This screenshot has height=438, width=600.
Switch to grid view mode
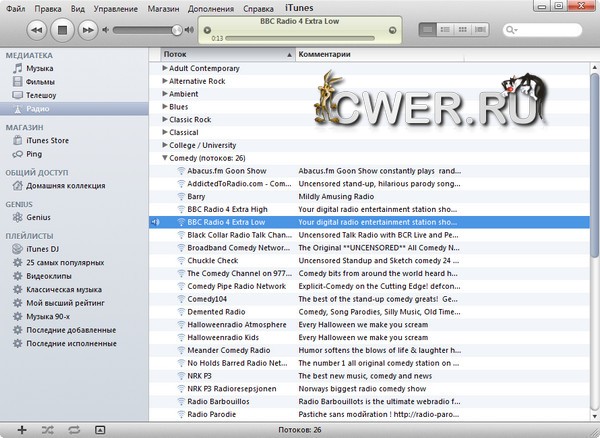click(x=463, y=29)
